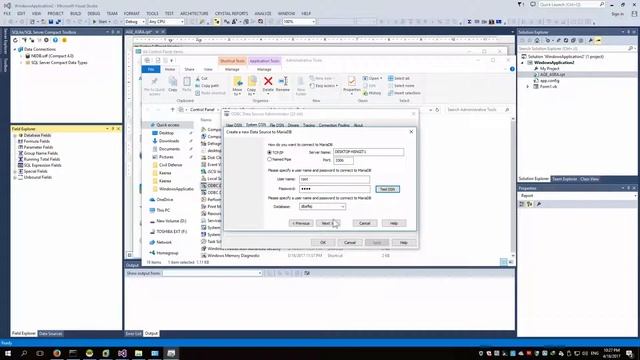This screenshot has height=360, width=640.
Task: Click the yellow icon in Compact Toolbox toolbar
Action: click(64, 40)
